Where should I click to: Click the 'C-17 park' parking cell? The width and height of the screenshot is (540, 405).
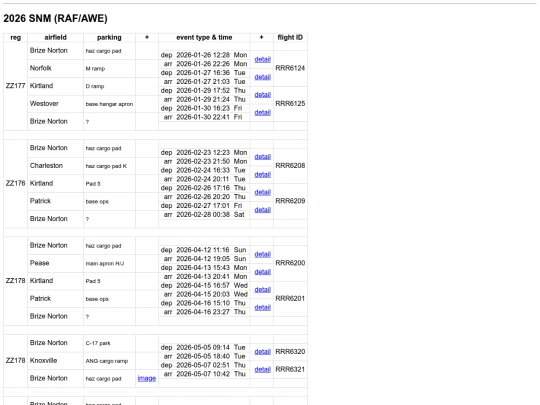(x=109, y=343)
